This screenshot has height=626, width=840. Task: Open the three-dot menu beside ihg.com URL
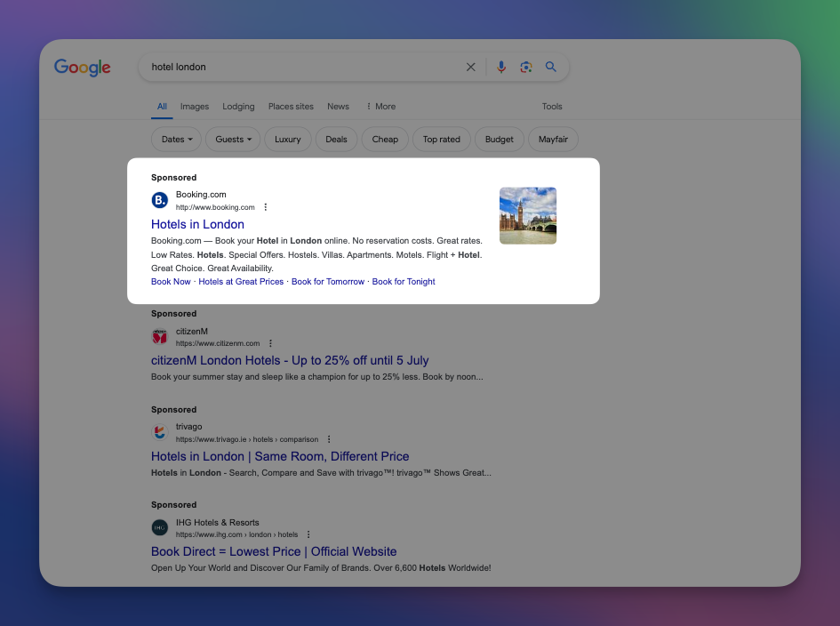coord(308,535)
